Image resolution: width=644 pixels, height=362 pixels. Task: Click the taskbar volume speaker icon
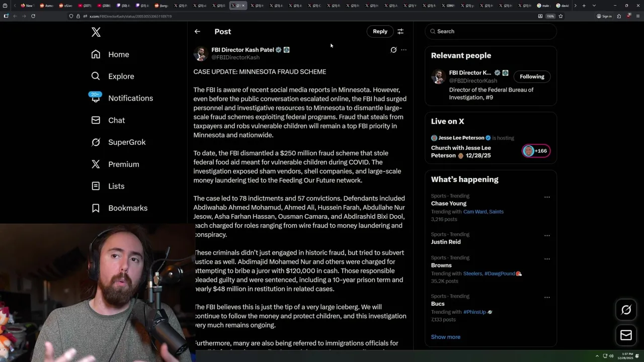(x=611, y=356)
